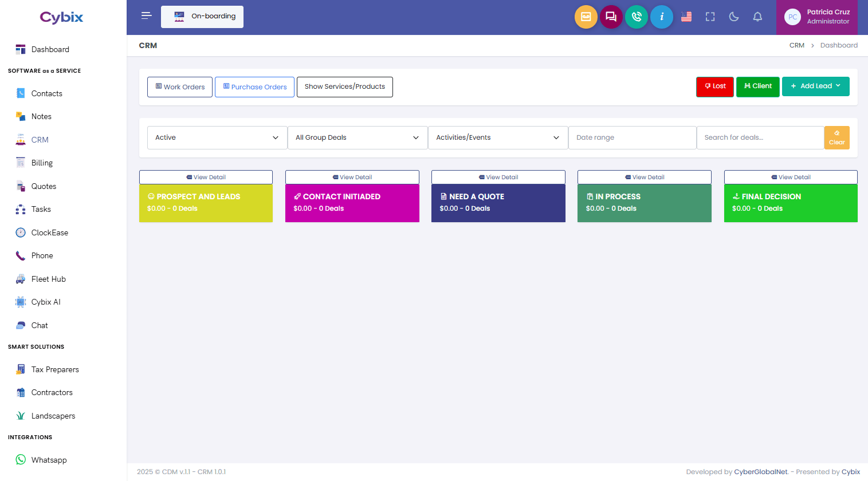Expand the Add Lead dropdown

point(816,86)
